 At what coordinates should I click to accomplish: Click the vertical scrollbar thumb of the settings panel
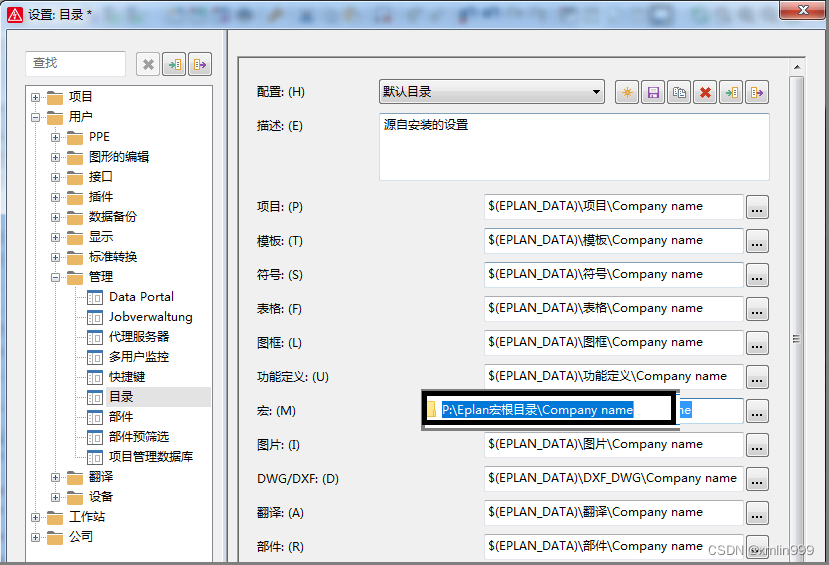pyautogui.click(x=797, y=317)
